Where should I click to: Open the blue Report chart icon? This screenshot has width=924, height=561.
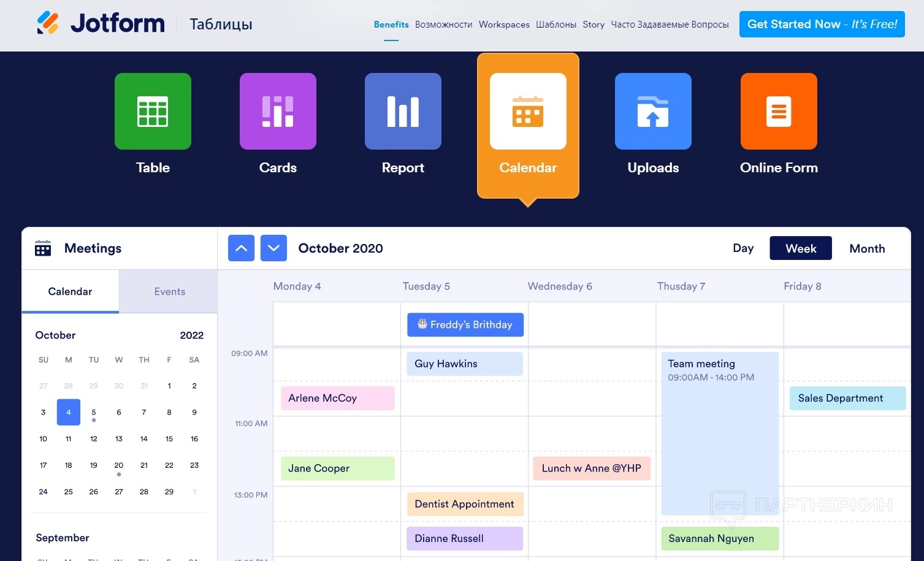coord(403,111)
